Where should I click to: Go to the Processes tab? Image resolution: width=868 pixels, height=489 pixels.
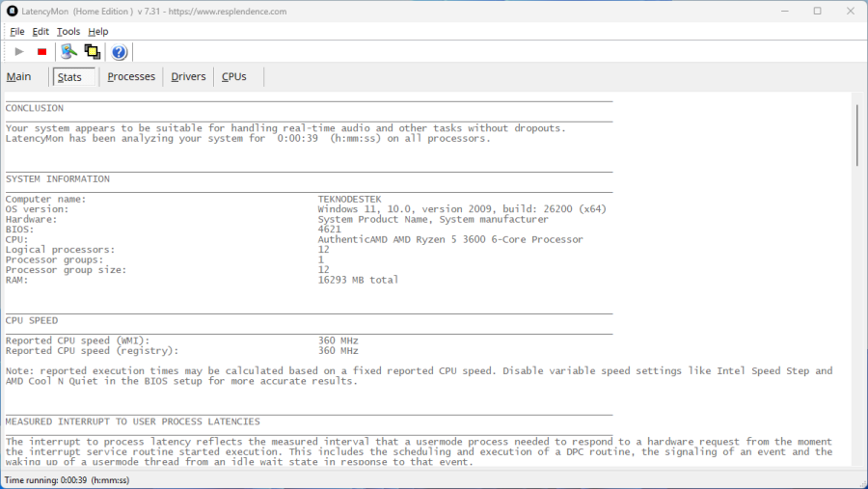(131, 77)
